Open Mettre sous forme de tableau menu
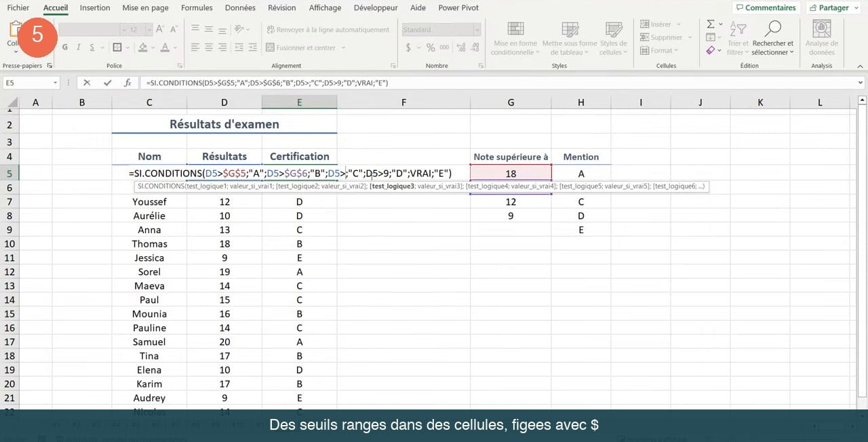 570,39
